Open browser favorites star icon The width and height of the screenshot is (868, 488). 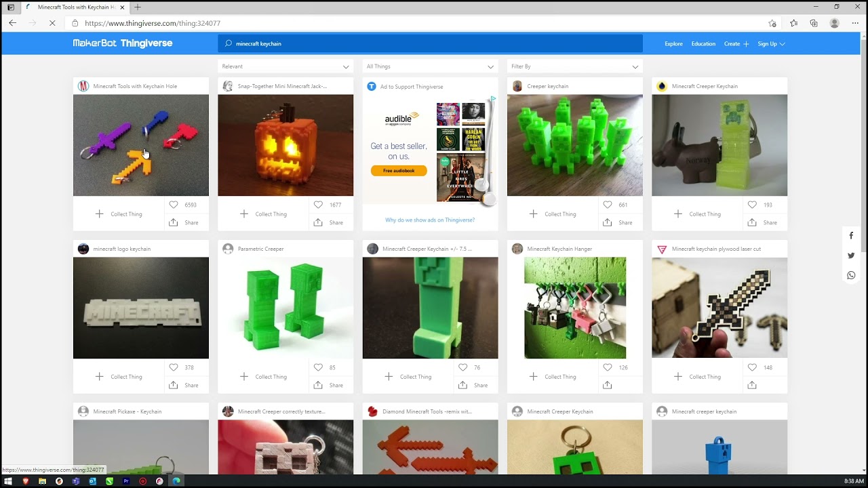click(793, 23)
